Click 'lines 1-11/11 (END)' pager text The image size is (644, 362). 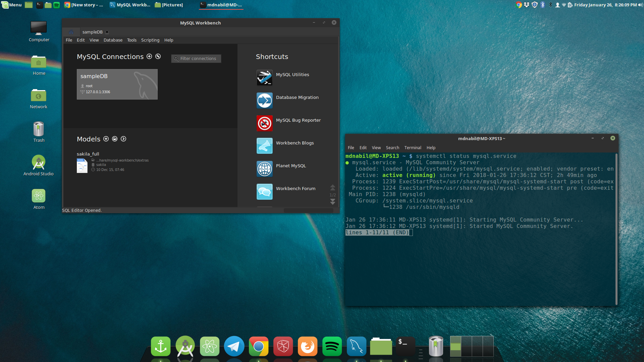pyautogui.click(x=377, y=233)
